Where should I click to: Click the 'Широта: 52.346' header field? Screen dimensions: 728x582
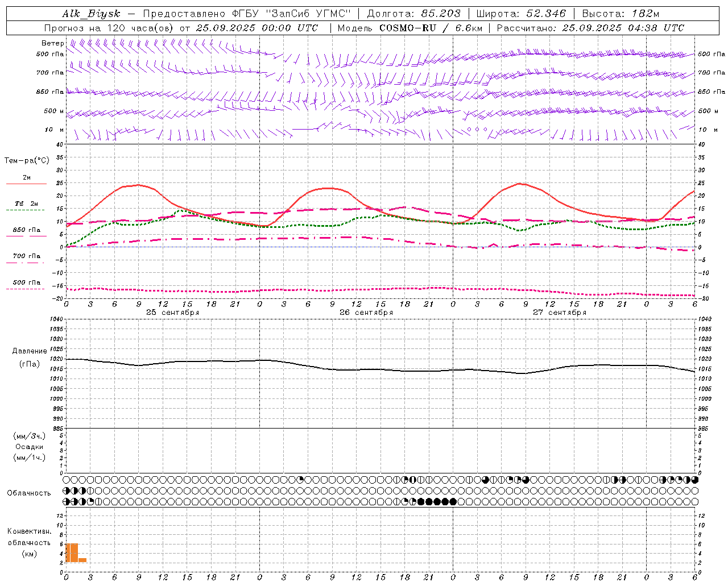[x=521, y=14]
